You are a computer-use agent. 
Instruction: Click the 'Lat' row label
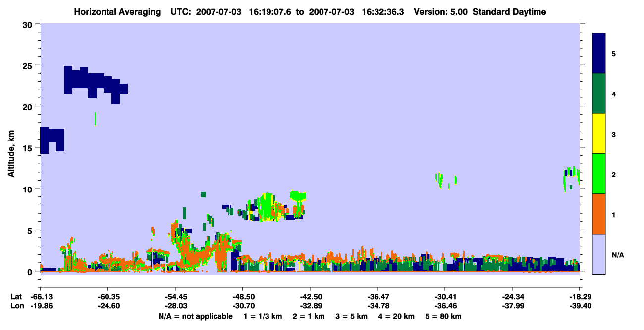click(16, 297)
